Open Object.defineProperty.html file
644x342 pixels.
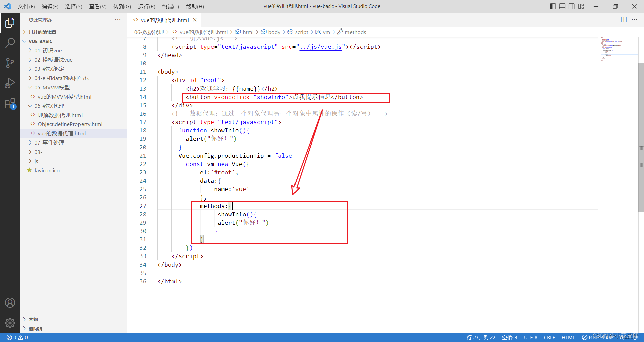point(74,124)
